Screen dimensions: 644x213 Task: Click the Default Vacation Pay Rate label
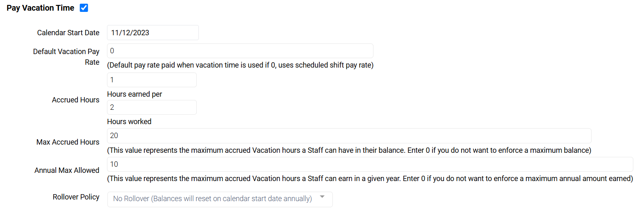[x=66, y=57]
